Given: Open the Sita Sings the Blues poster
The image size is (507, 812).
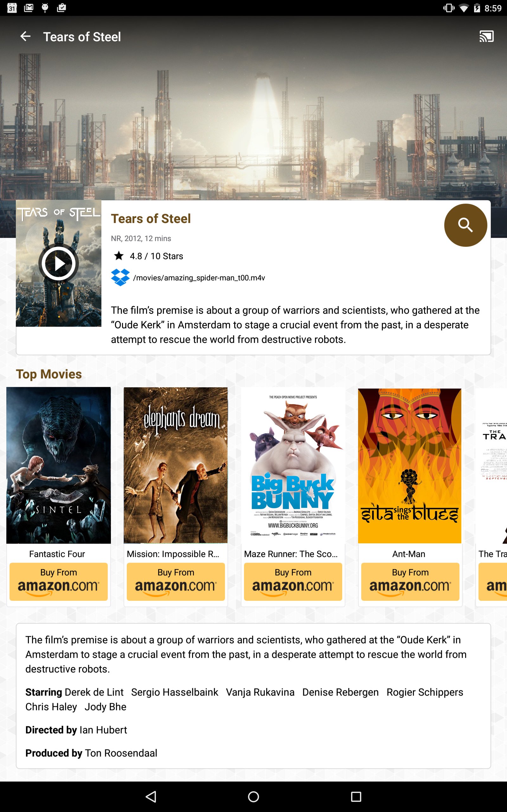Looking at the screenshot, I should click(410, 465).
